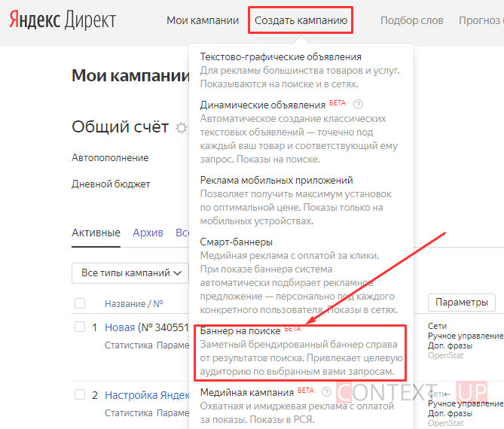Click the Дневной бюджет label
Viewport: 504px width, 429px height.
[x=111, y=184]
